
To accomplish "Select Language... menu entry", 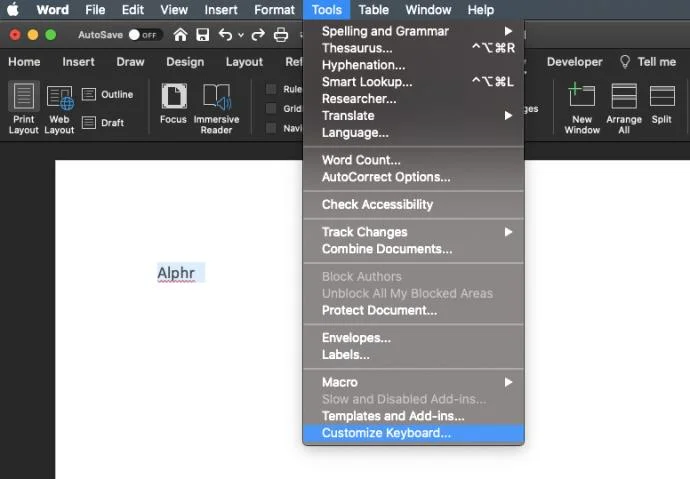I will coord(414,133).
